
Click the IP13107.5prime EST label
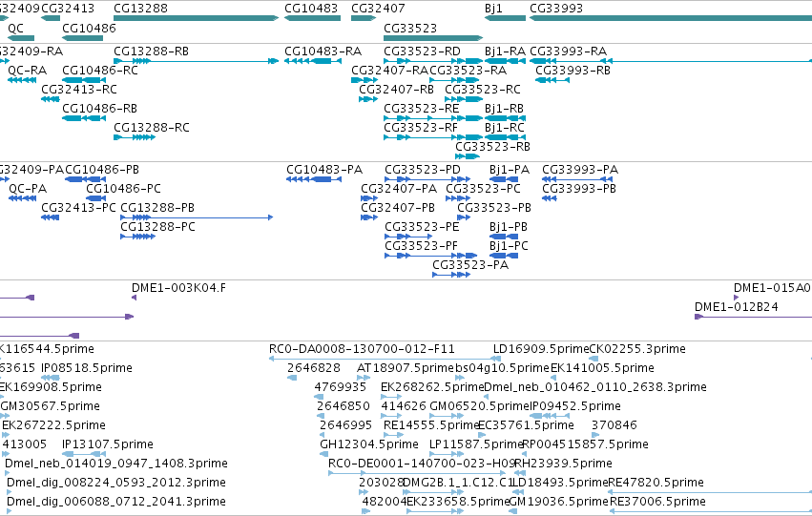pyautogui.click(x=108, y=444)
